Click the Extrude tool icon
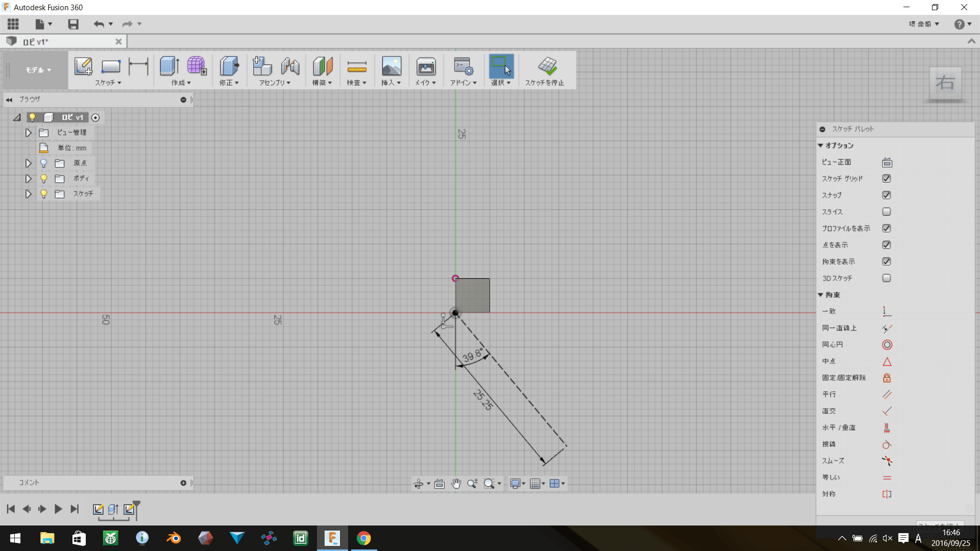980x551 pixels. (169, 66)
